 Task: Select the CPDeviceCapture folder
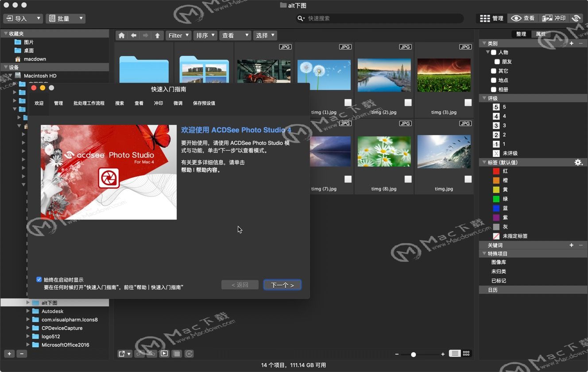tap(62, 328)
